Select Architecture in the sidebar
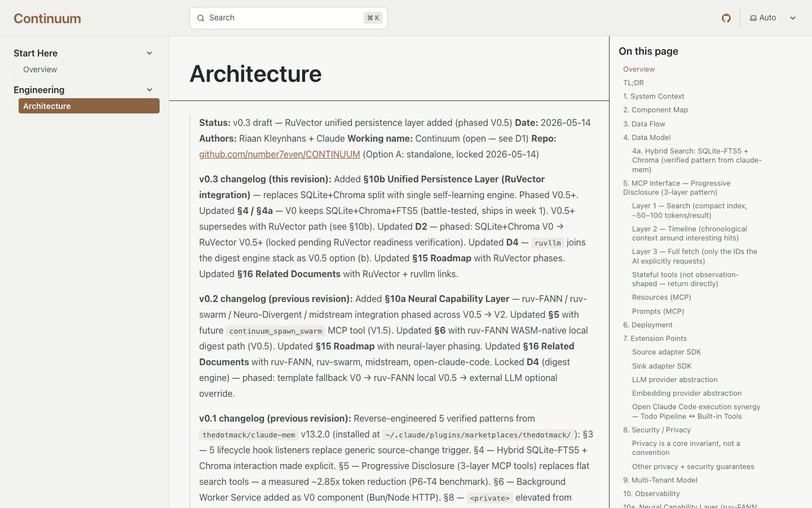Viewport: 812px width, 508px height. (89, 106)
